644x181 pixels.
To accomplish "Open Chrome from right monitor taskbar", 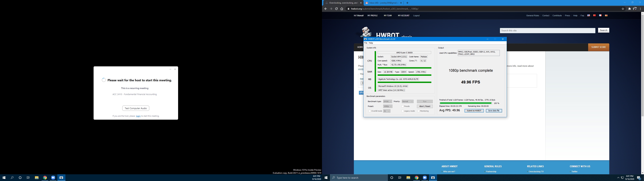I will [416, 178].
